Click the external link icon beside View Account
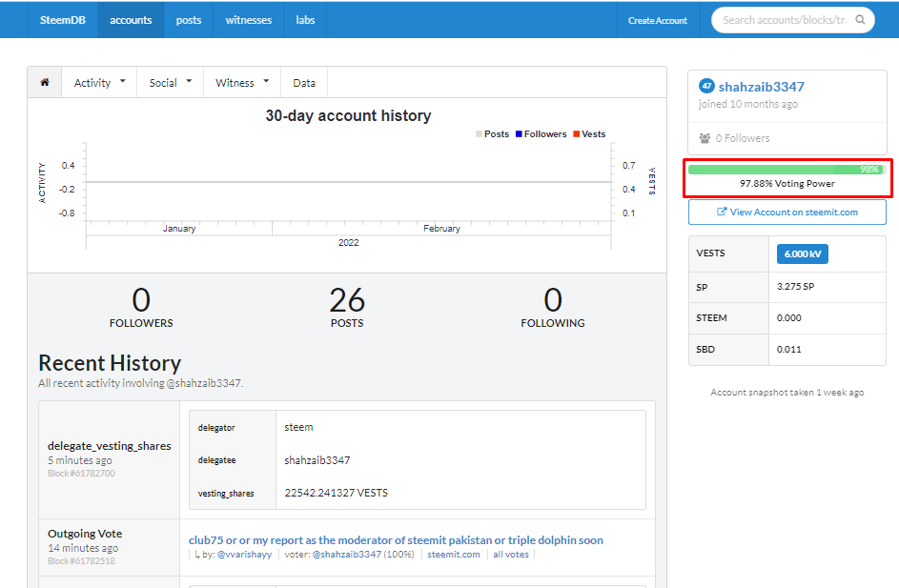This screenshot has height=588, width=899. [x=722, y=212]
